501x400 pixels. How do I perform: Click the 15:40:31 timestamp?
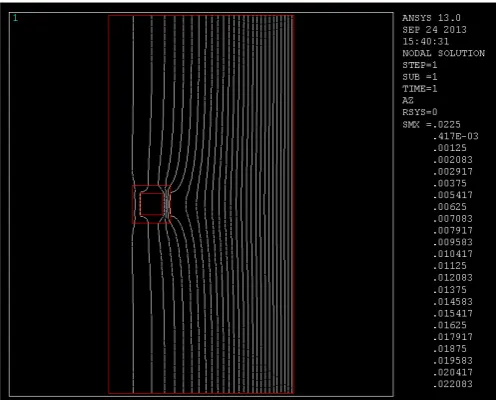coord(426,42)
